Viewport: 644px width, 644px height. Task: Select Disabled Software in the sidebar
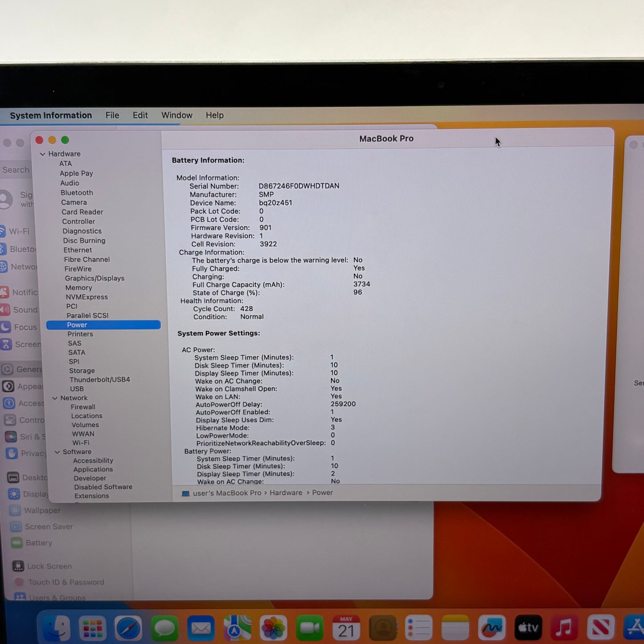click(x=103, y=487)
